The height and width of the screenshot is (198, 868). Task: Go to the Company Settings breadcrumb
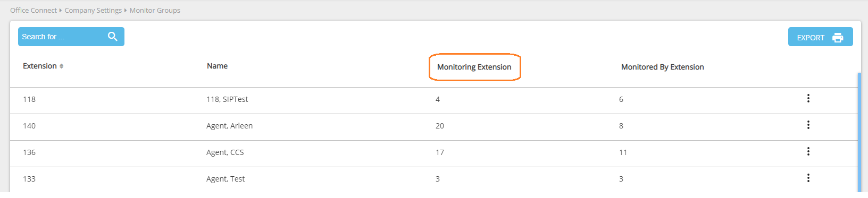click(x=93, y=10)
